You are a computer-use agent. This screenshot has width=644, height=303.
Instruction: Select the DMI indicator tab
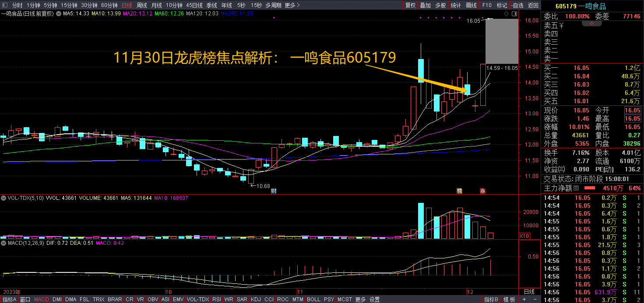pyautogui.click(x=57, y=300)
